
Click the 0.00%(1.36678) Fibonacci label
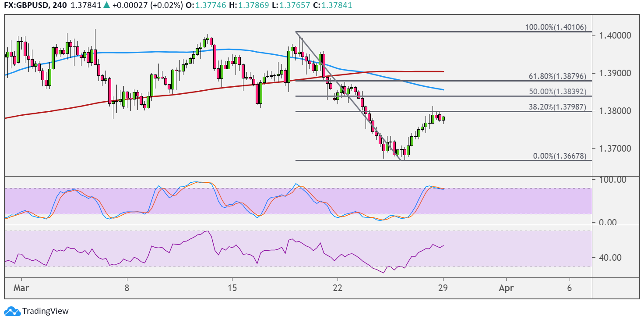tap(560, 156)
